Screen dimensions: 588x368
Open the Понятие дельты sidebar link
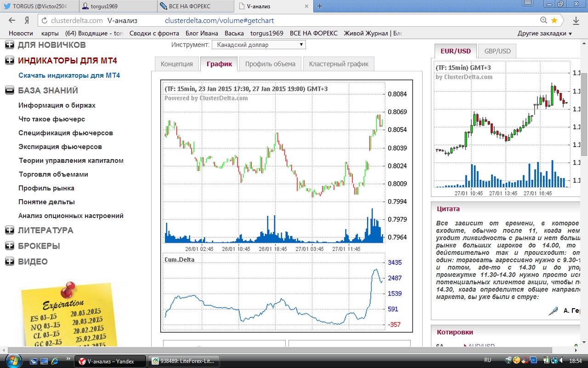point(46,202)
